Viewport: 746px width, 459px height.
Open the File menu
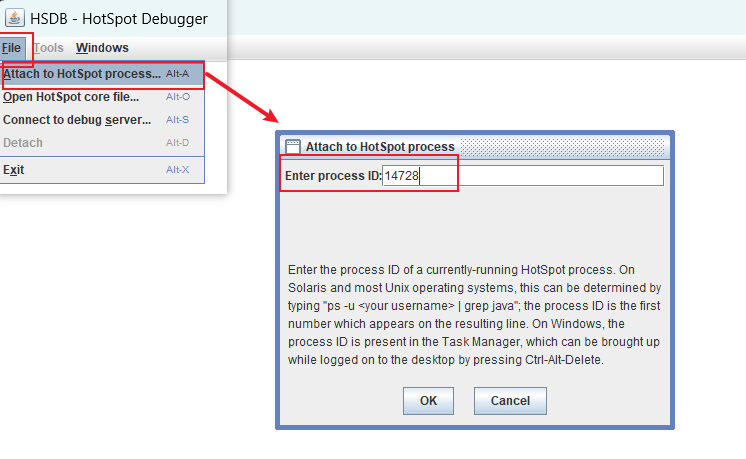[x=11, y=48]
